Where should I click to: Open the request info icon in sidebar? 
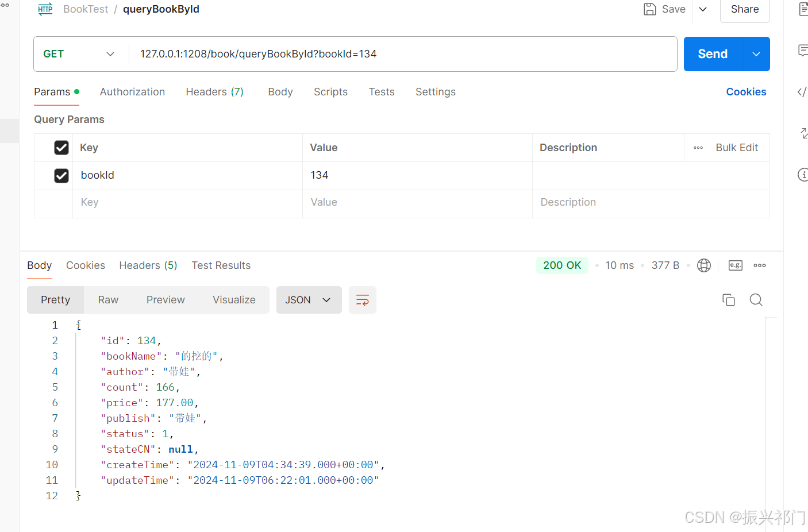(x=803, y=175)
